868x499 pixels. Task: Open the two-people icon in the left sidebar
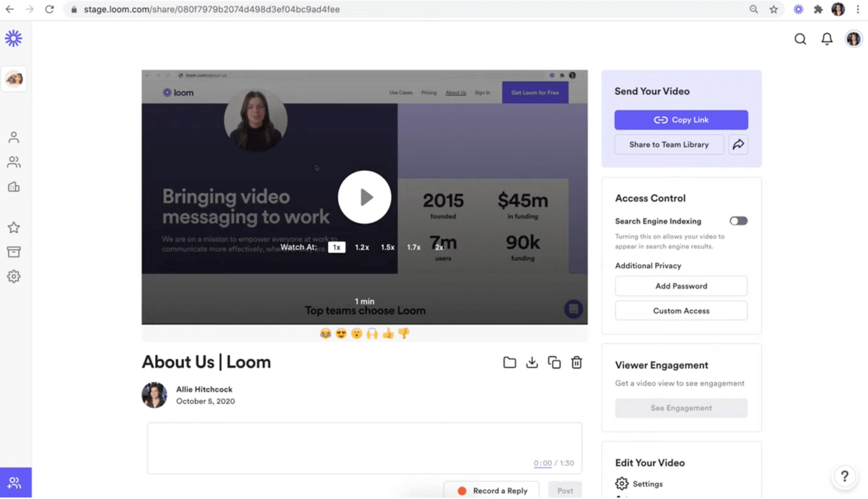(x=14, y=162)
